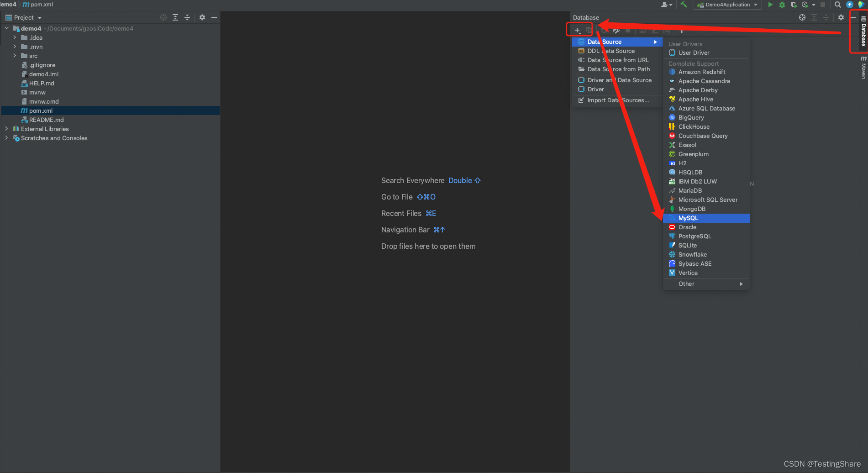
Task: Select PostgreSQL data source
Action: coord(706,236)
